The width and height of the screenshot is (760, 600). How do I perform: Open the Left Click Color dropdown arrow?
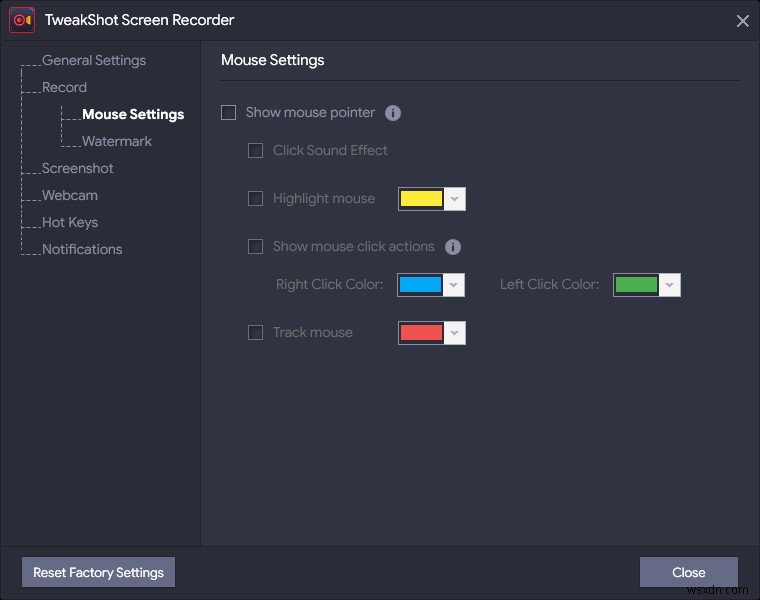click(670, 285)
